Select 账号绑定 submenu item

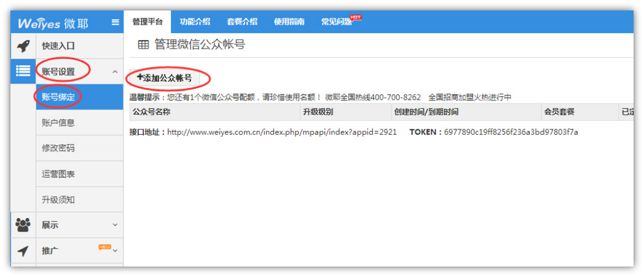pos(80,97)
